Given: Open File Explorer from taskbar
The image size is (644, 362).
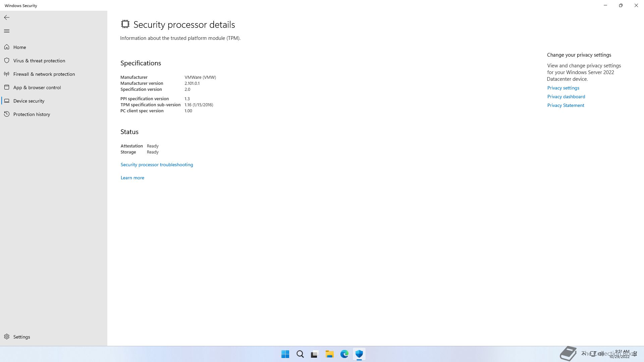Looking at the screenshot, I should click(329, 354).
